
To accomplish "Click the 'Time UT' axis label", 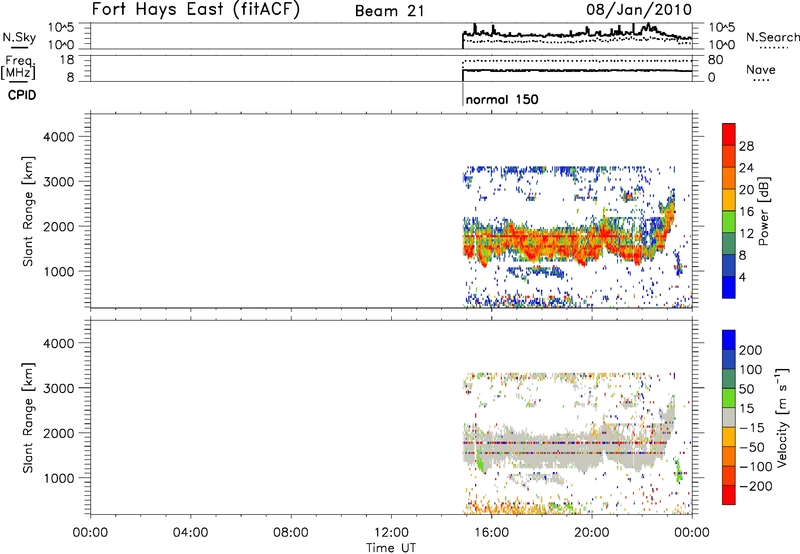I will coord(391,548).
